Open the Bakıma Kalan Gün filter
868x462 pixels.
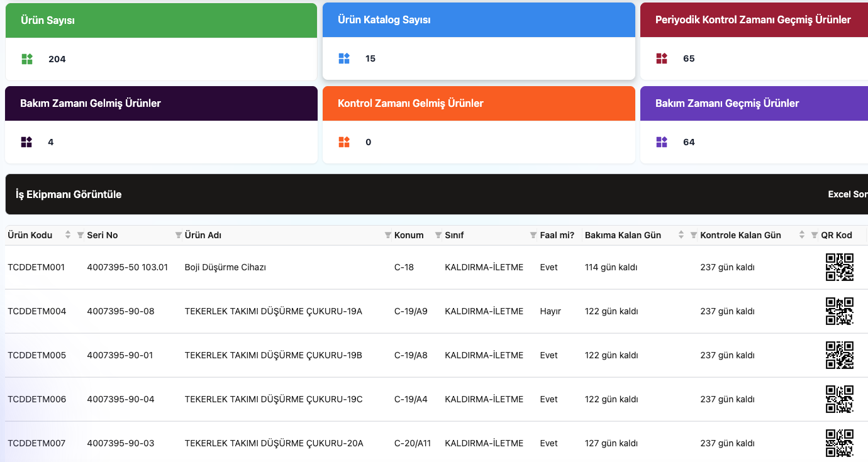pyautogui.click(x=694, y=235)
